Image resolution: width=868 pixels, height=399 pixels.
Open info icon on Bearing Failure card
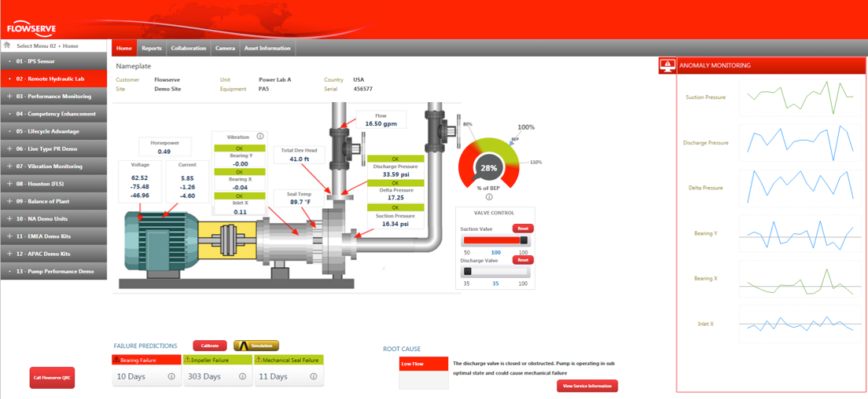coord(171,377)
